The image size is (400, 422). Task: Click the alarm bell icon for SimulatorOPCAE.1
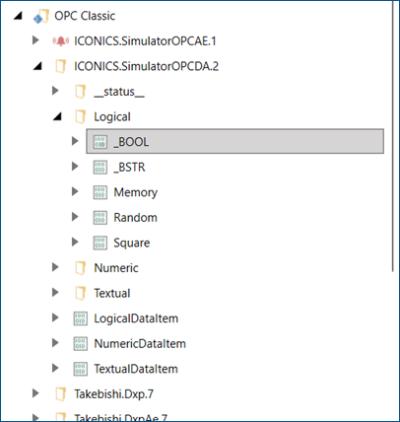tap(60, 41)
